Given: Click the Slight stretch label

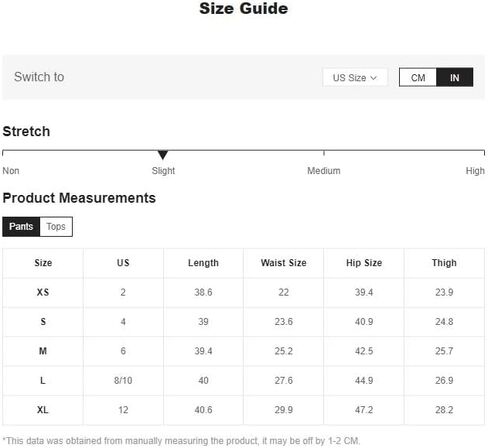Looking at the screenshot, I should pos(163,171).
